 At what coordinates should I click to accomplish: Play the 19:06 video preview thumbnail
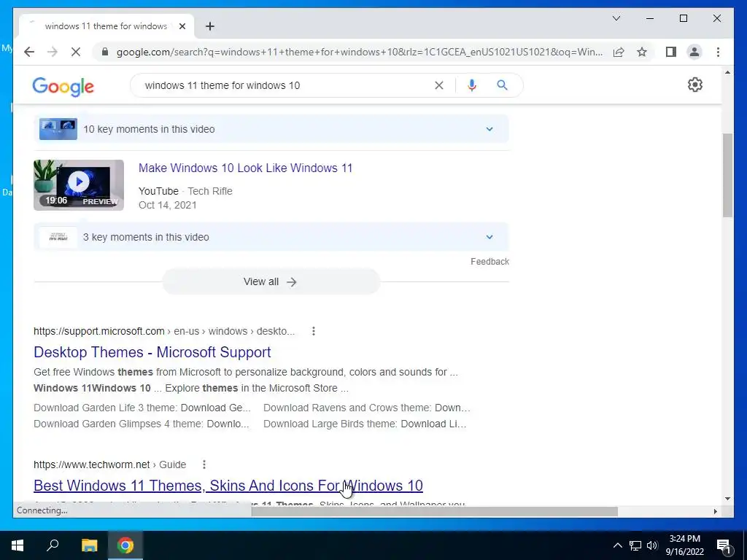79,185
